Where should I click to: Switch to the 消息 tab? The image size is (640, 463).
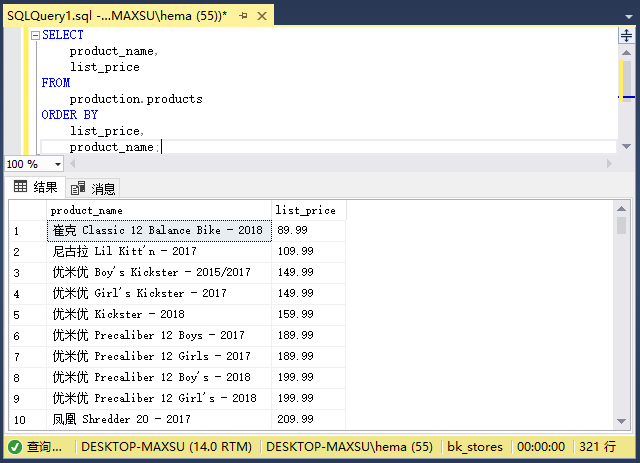coord(93,188)
